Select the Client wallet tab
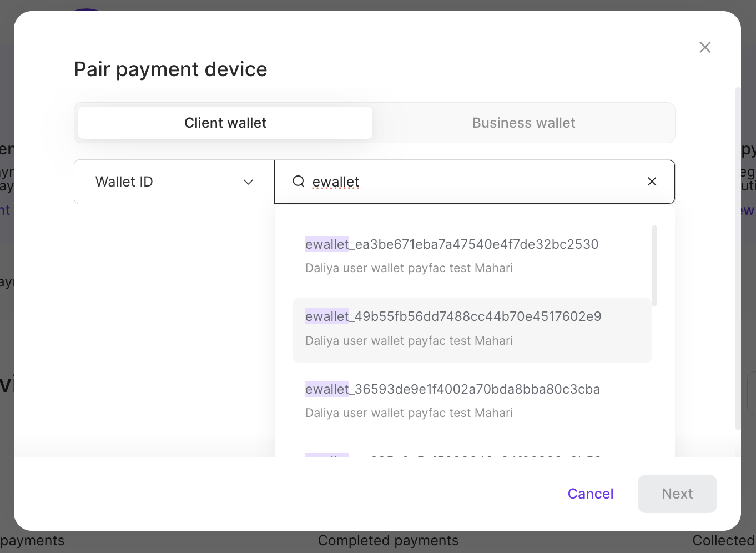Image resolution: width=756 pixels, height=553 pixels. (x=225, y=123)
